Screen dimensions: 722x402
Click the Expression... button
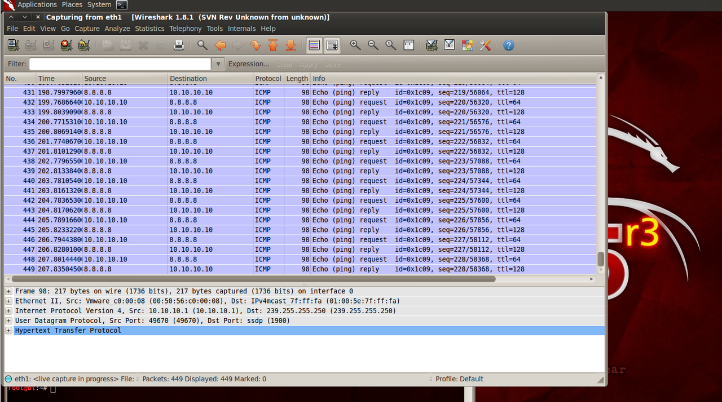249,64
